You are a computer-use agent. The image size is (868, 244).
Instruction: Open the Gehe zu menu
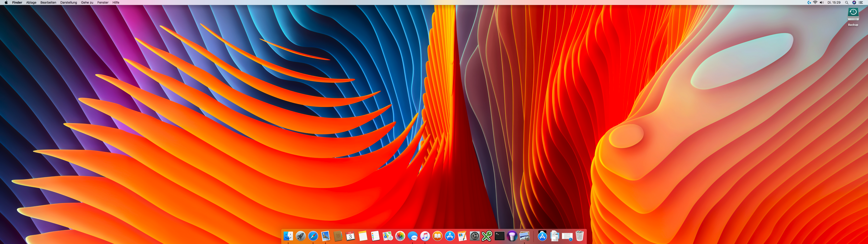tap(87, 2)
